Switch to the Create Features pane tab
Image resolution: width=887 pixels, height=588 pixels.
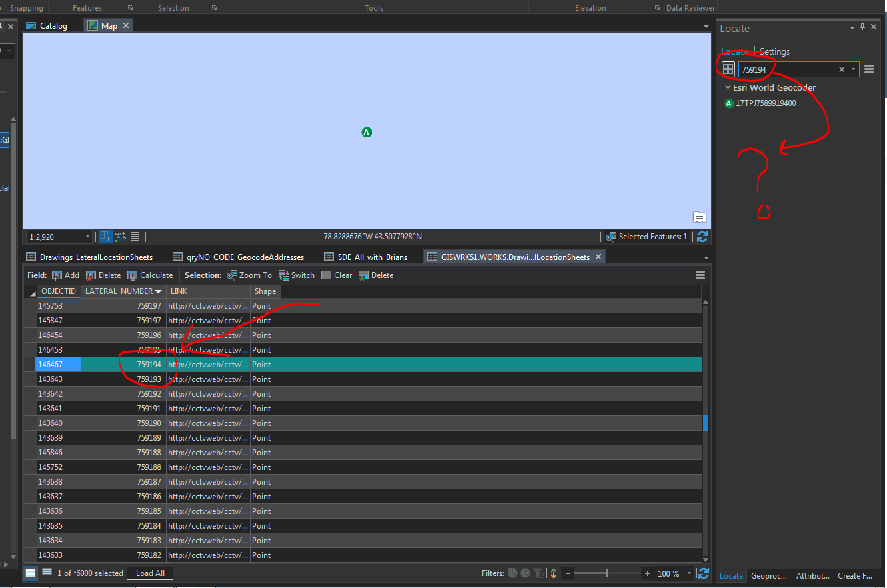tap(855, 576)
